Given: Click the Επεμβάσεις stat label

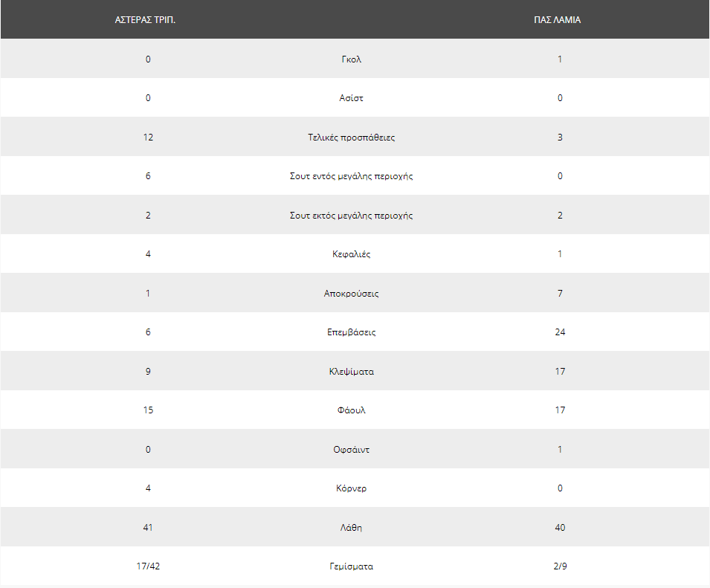Looking at the screenshot, I should (x=352, y=332).
